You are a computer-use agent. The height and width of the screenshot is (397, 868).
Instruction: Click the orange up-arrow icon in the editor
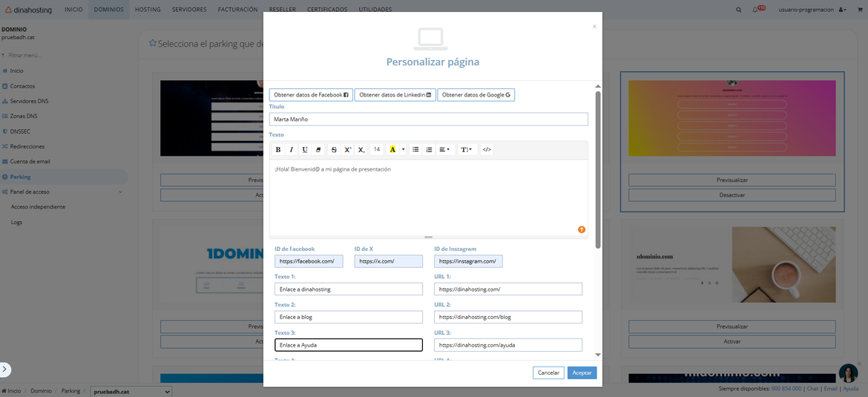tap(581, 229)
